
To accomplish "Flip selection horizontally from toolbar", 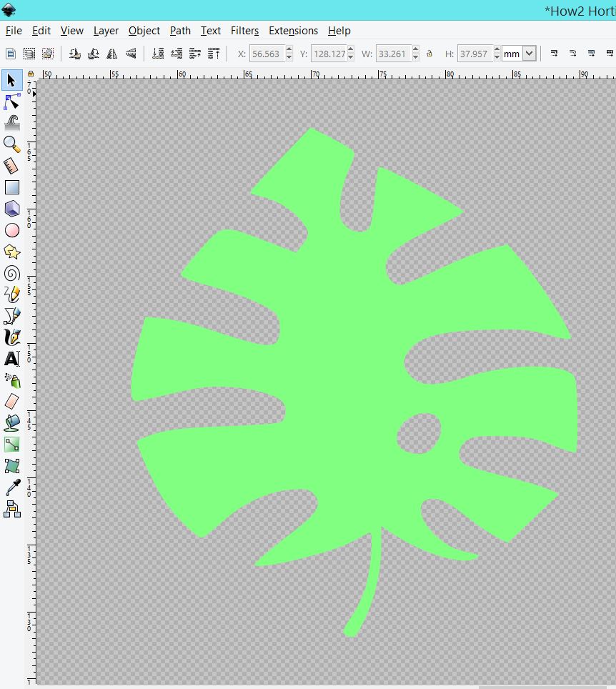I will point(112,54).
